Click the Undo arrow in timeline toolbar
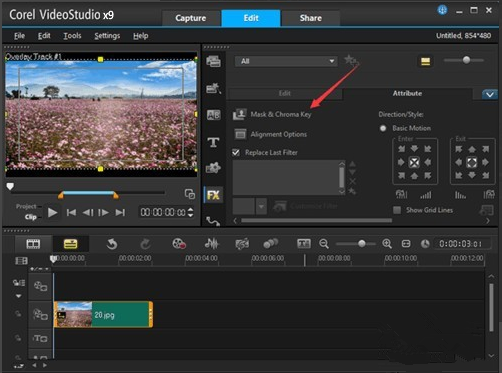502x373 pixels. [x=112, y=244]
